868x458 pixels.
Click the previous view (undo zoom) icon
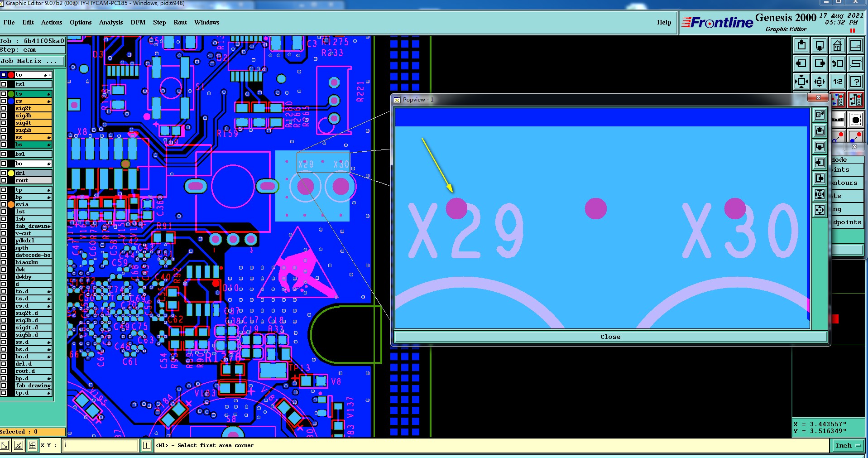pos(838,63)
